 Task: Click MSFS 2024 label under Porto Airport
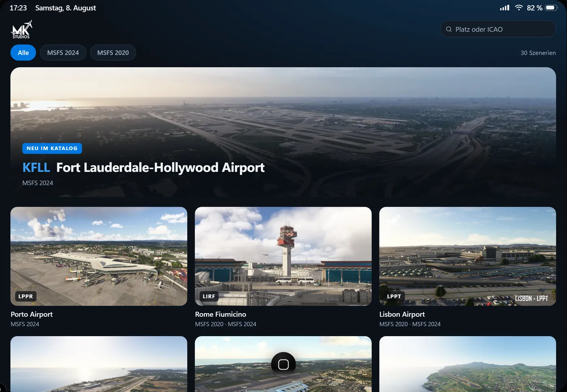point(25,324)
